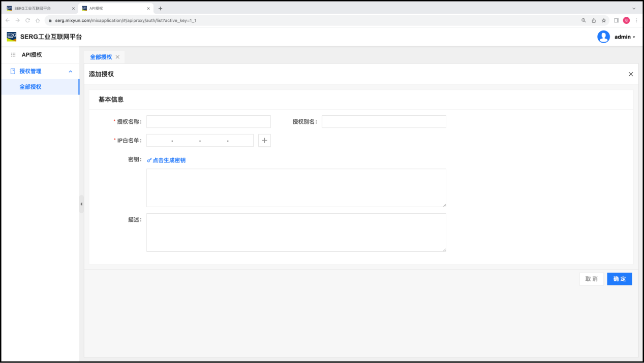The height and width of the screenshot is (363, 644).
Task: Open new browser tab with plus icon
Action: tap(160, 9)
